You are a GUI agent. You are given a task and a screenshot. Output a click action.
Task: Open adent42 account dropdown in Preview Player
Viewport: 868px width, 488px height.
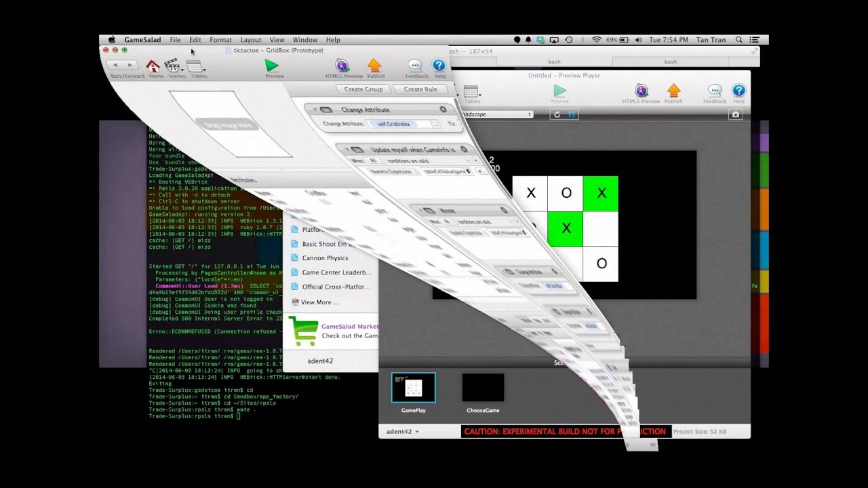pyautogui.click(x=402, y=431)
